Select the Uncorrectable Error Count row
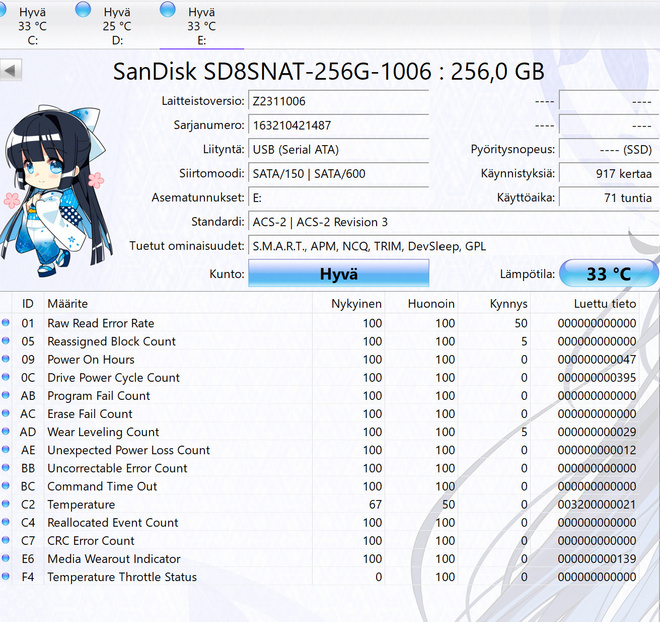This screenshot has height=622, width=660. pos(320,468)
